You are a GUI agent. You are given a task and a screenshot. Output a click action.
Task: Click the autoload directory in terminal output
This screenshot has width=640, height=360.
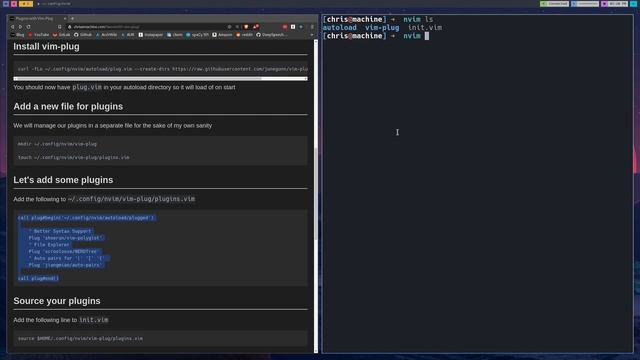click(340, 28)
